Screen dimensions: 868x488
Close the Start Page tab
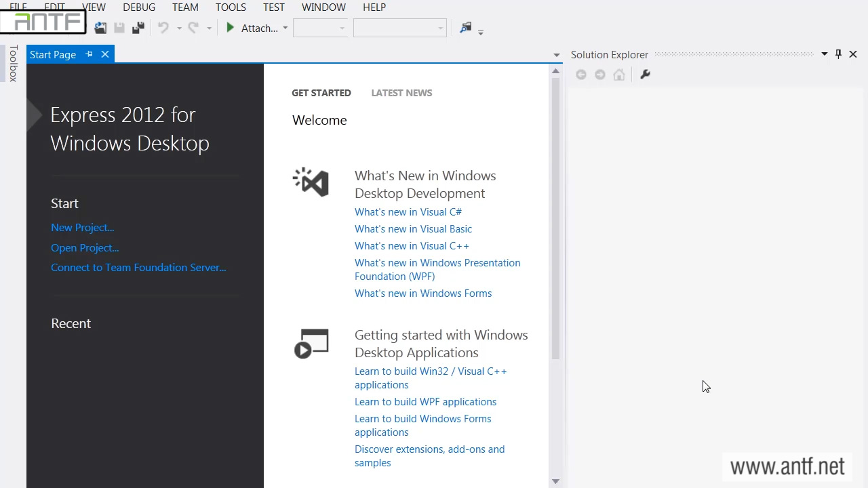[x=105, y=54]
